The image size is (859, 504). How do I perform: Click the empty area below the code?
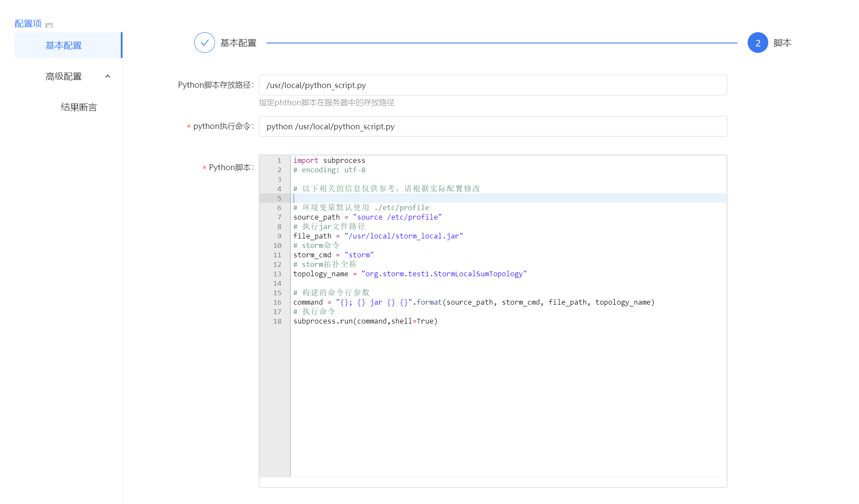pos(507,400)
